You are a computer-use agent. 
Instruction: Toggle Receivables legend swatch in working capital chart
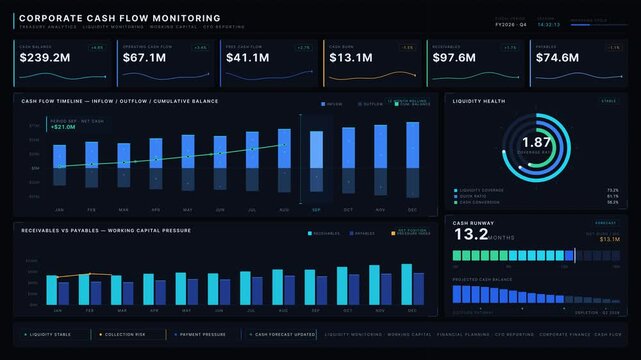[x=310, y=233]
